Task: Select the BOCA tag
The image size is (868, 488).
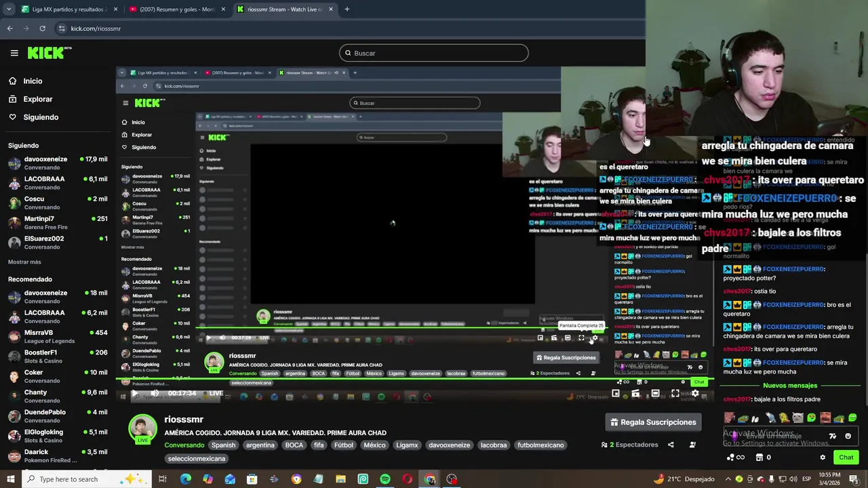Action: [x=294, y=445]
